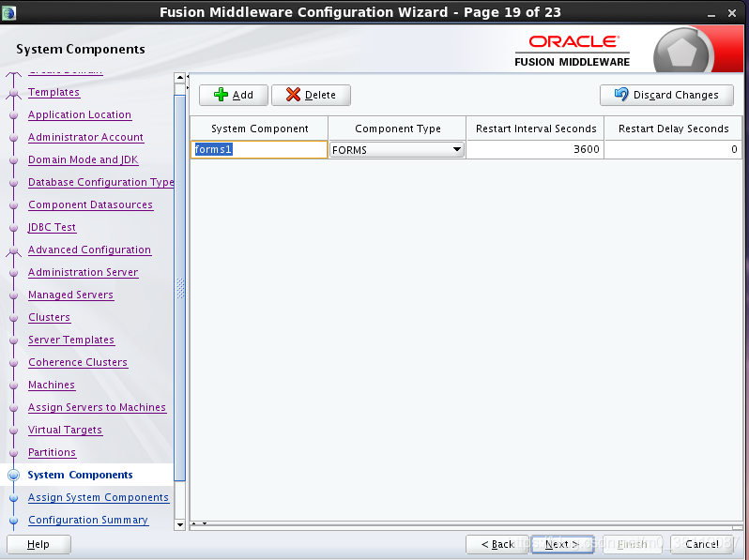Click the Configuration Summary step bullet icon

click(14, 520)
